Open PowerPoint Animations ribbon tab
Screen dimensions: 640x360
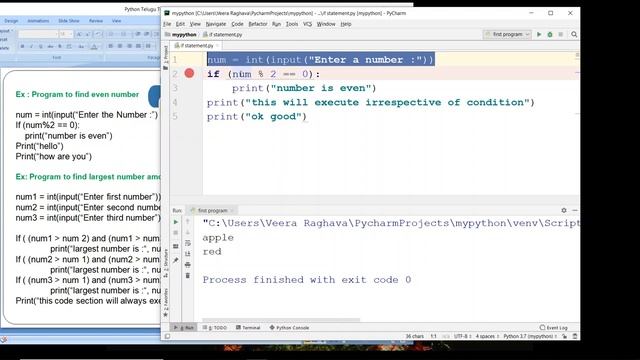(38, 21)
